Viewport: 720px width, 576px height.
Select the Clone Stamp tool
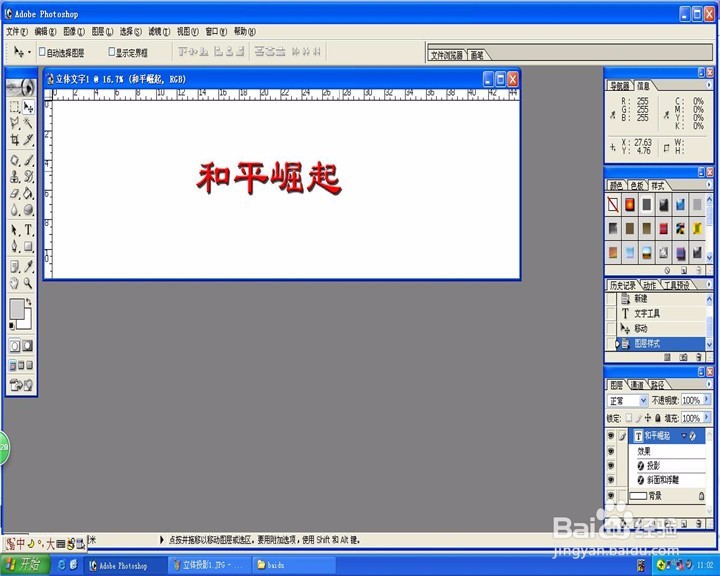[15, 176]
